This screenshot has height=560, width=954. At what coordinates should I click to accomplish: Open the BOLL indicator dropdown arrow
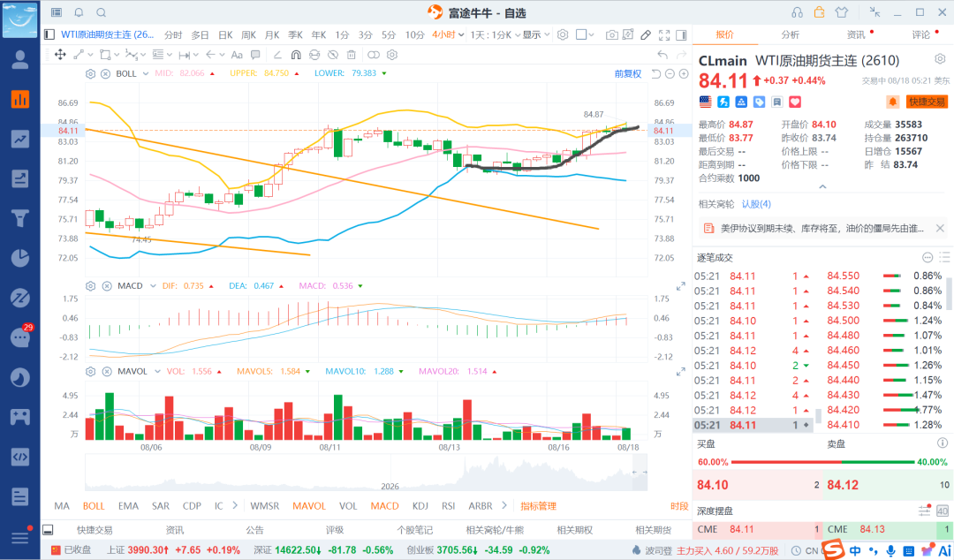click(146, 73)
